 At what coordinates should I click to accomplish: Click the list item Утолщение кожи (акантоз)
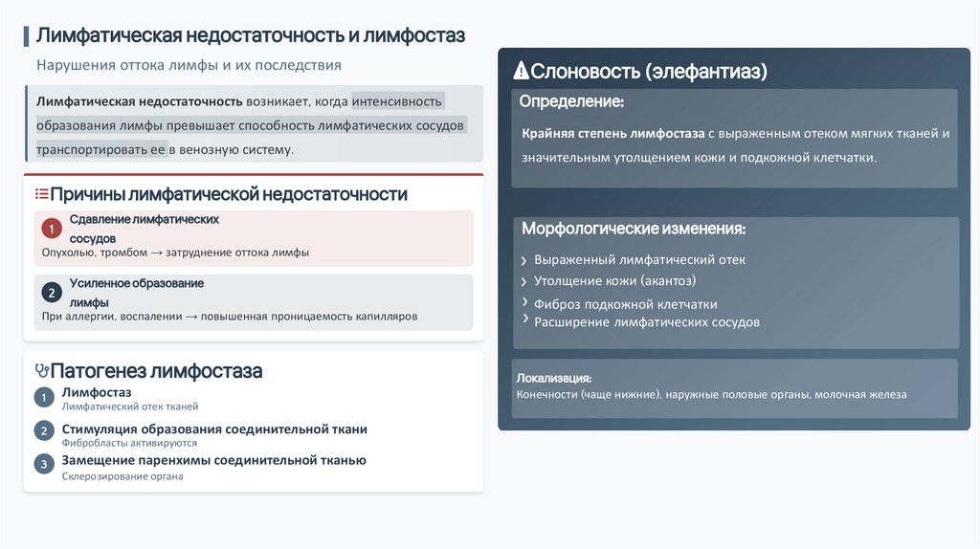click(x=615, y=281)
